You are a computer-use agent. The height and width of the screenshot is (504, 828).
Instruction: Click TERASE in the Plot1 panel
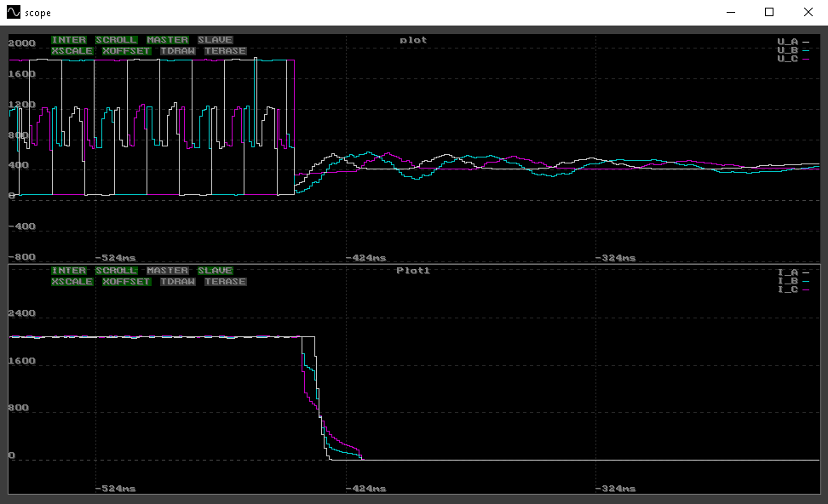[226, 282]
